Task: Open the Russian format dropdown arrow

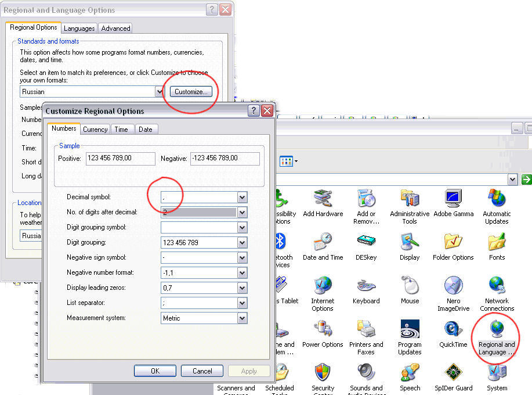Action: pyautogui.click(x=160, y=92)
